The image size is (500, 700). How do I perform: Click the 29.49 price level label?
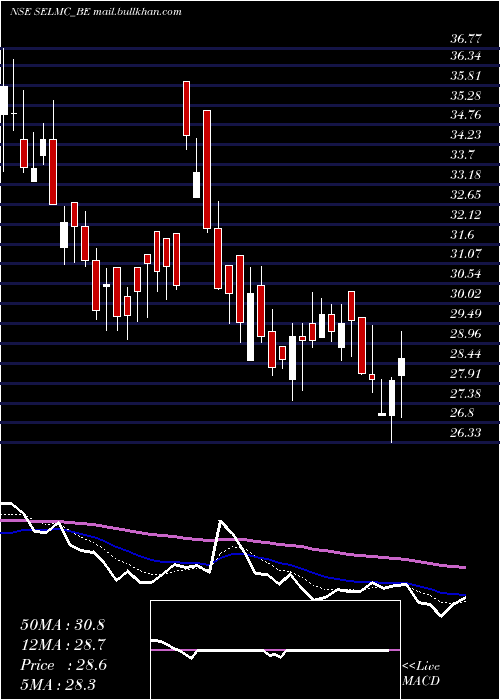coord(466,313)
